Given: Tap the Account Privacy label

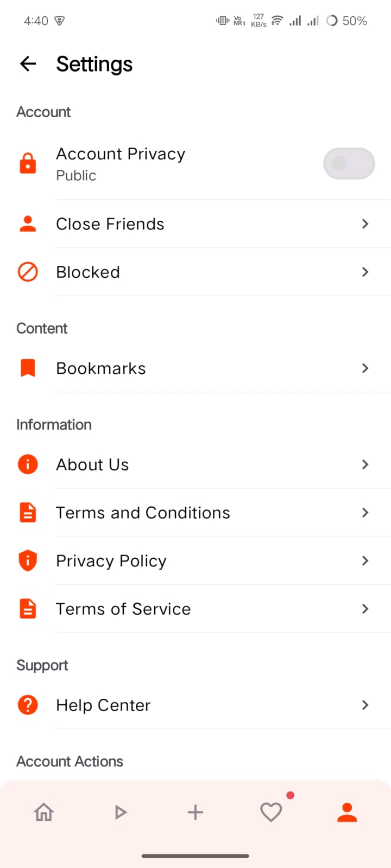Looking at the screenshot, I should click(x=121, y=154).
